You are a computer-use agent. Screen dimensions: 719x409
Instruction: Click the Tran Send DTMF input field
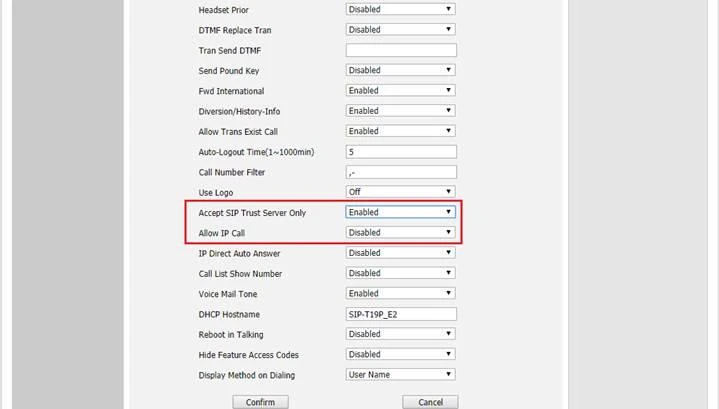pos(400,50)
